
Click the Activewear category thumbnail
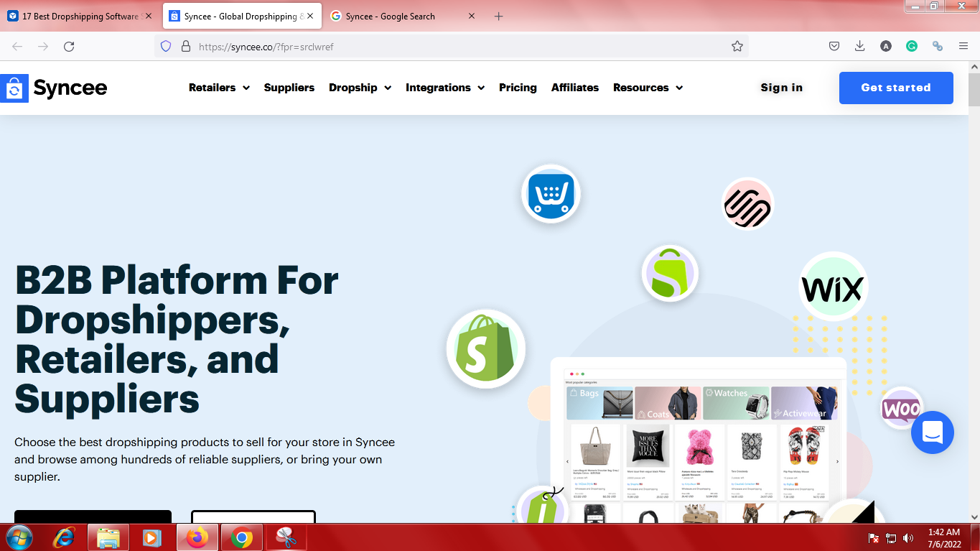[804, 403]
